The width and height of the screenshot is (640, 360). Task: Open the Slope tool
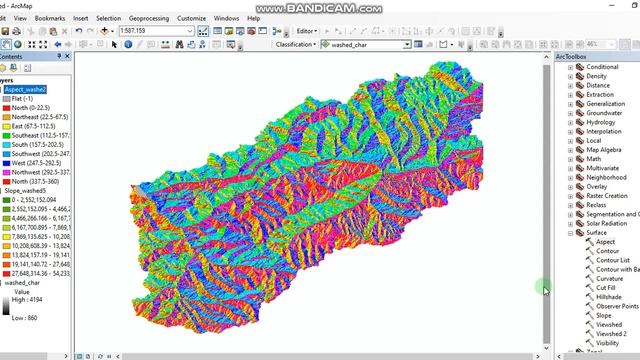[603, 315]
